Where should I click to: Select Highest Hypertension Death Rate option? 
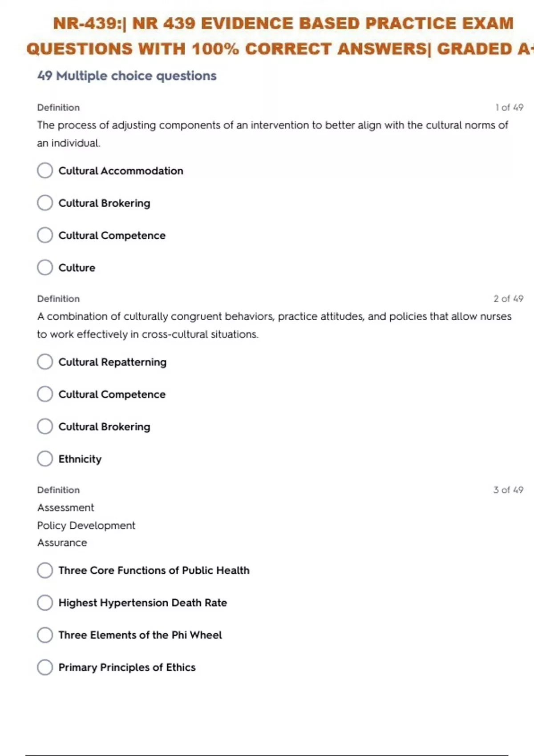pyautogui.click(x=45, y=603)
